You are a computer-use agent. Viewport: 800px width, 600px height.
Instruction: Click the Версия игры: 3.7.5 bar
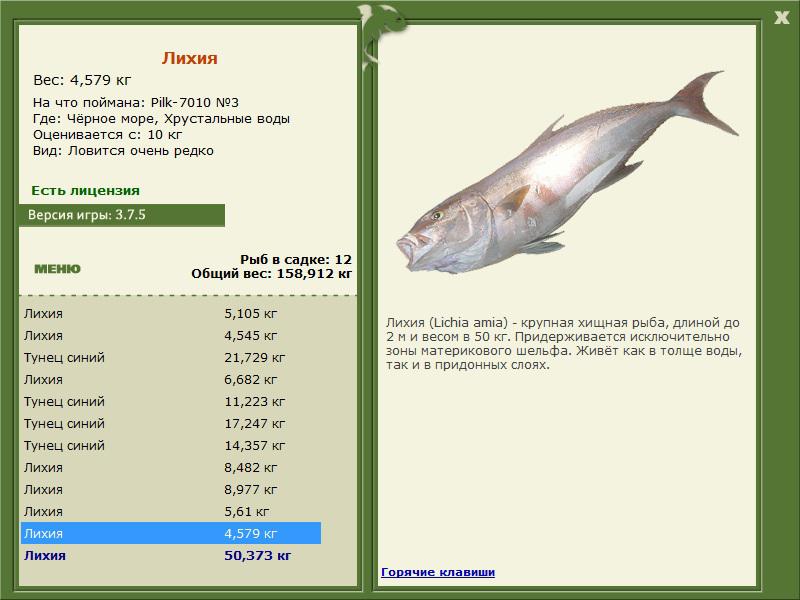point(122,215)
